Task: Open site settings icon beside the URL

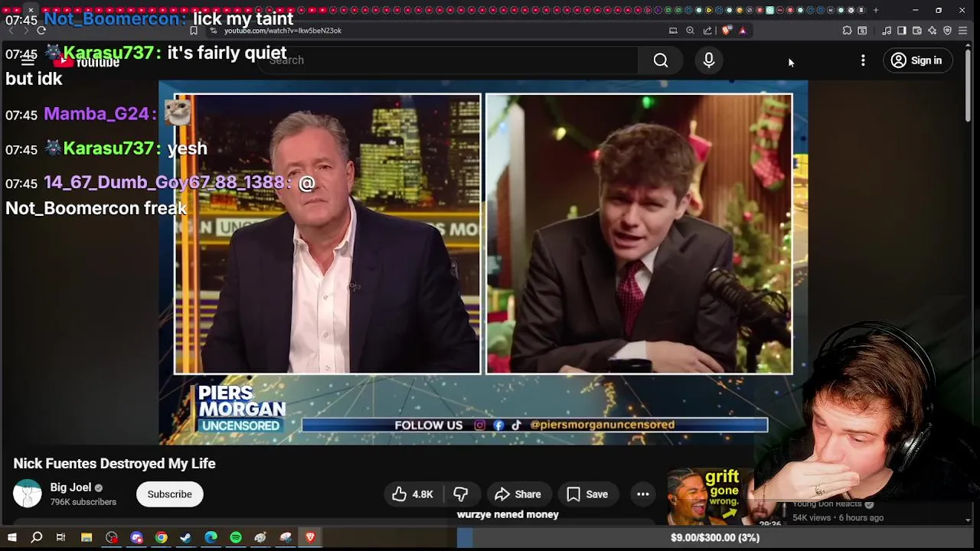Action: 214,31
